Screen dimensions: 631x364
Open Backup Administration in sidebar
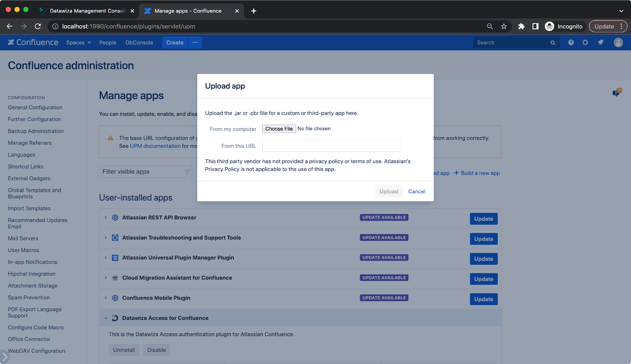pos(36,131)
